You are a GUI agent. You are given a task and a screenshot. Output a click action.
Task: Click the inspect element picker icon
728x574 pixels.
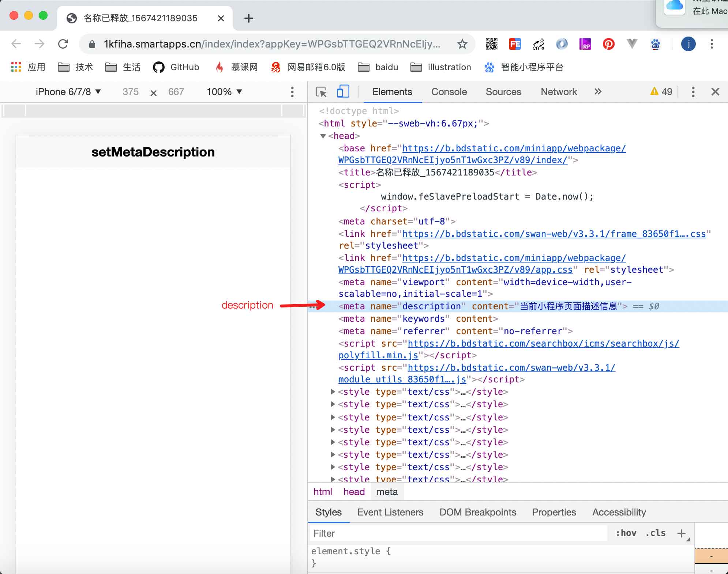pos(321,92)
